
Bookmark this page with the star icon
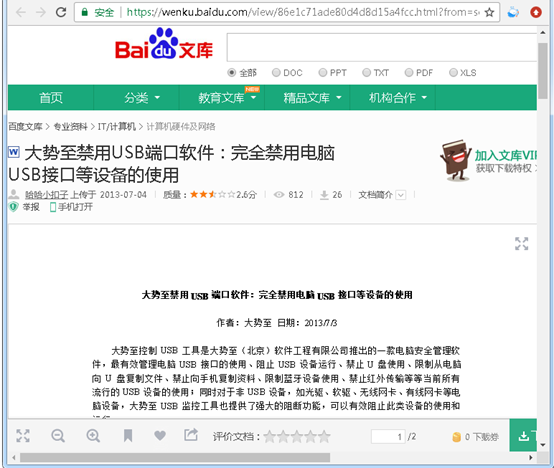tap(489, 13)
